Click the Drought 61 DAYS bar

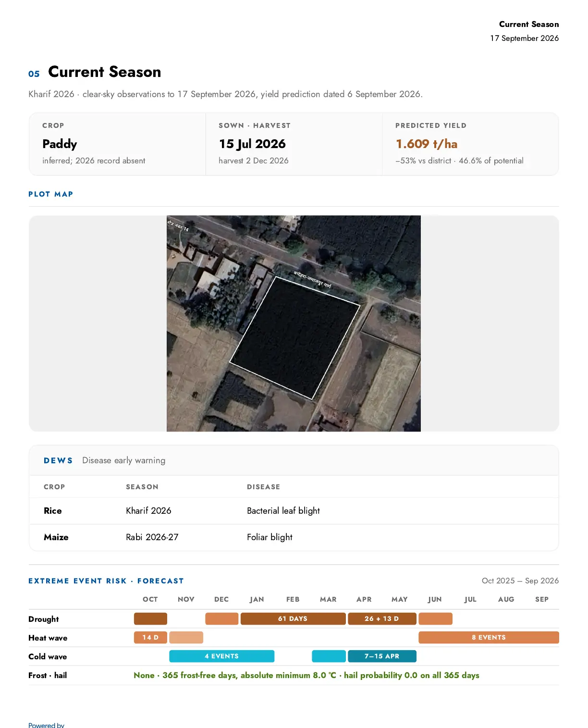293,618
